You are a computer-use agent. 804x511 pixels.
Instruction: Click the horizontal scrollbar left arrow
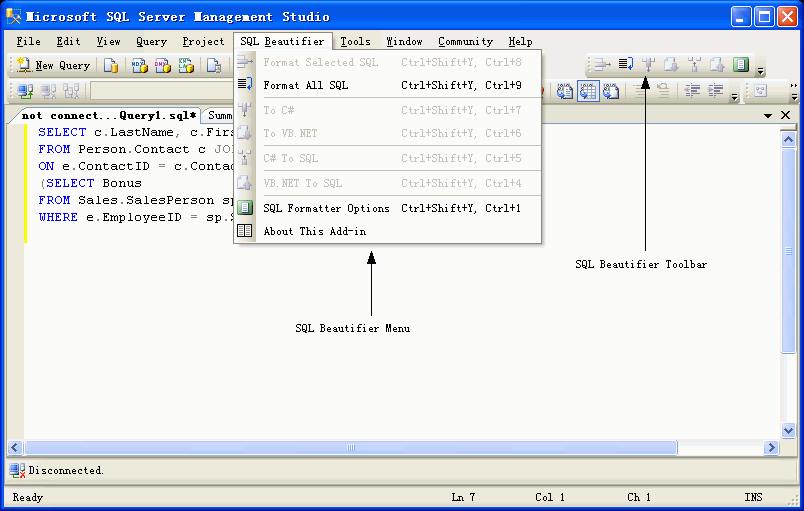coord(14,448)
